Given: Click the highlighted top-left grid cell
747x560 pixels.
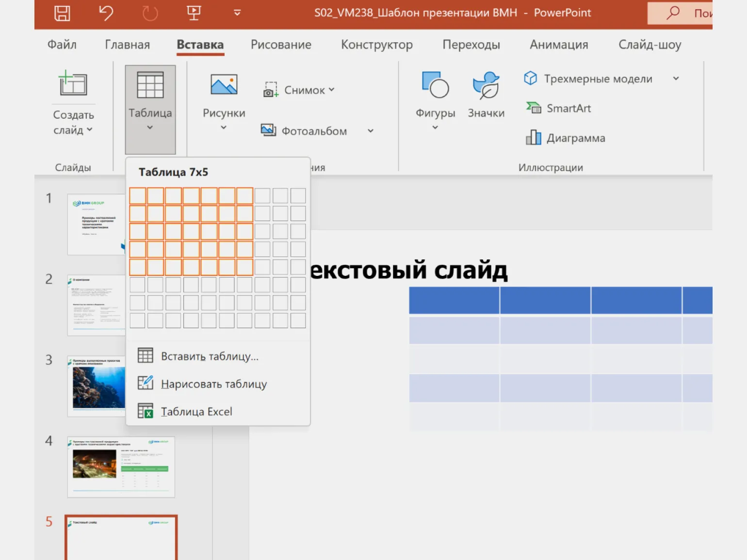Looking at the screenshot, I should coord(138,196).
